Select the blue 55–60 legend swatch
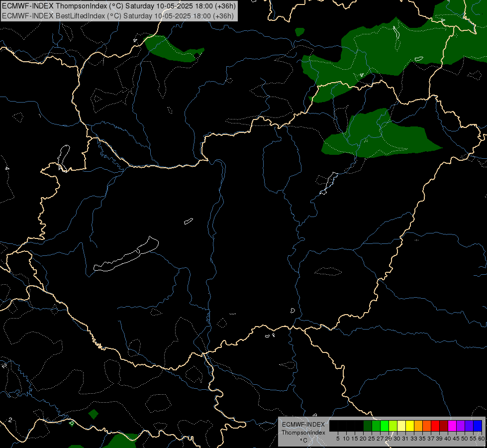 click(x=478, y=426)
